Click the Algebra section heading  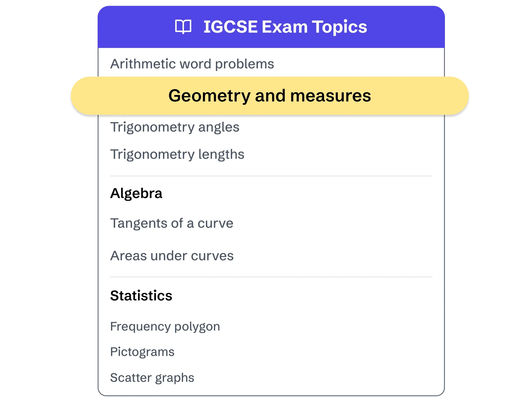tap(136, 193)
